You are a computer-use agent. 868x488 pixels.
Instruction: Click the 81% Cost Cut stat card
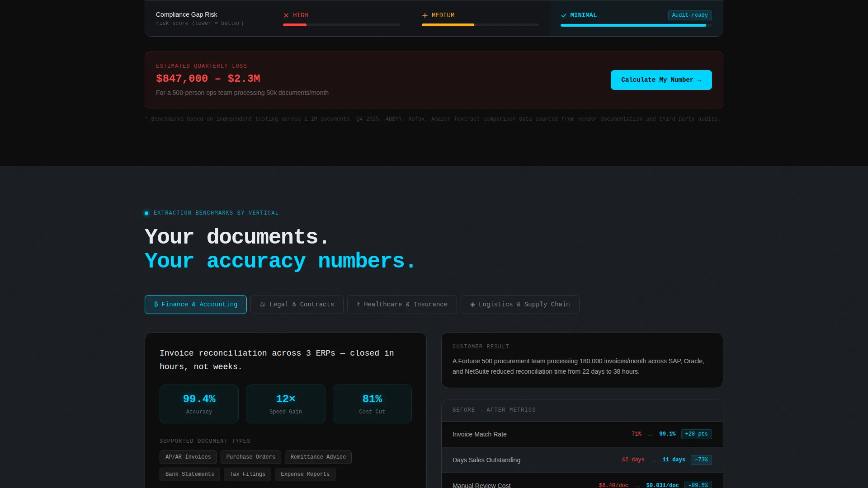[x=372, y=404]
